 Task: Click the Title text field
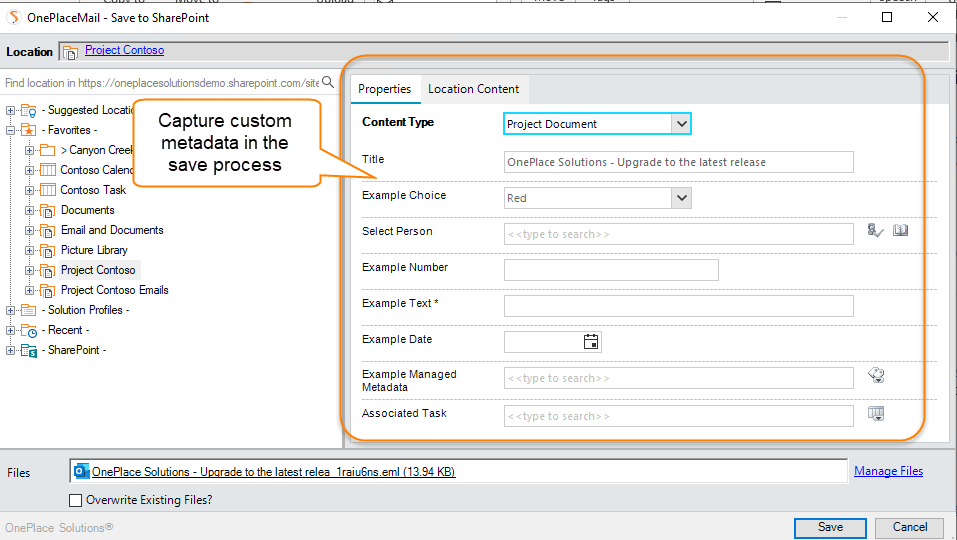(x=679, y=162)
